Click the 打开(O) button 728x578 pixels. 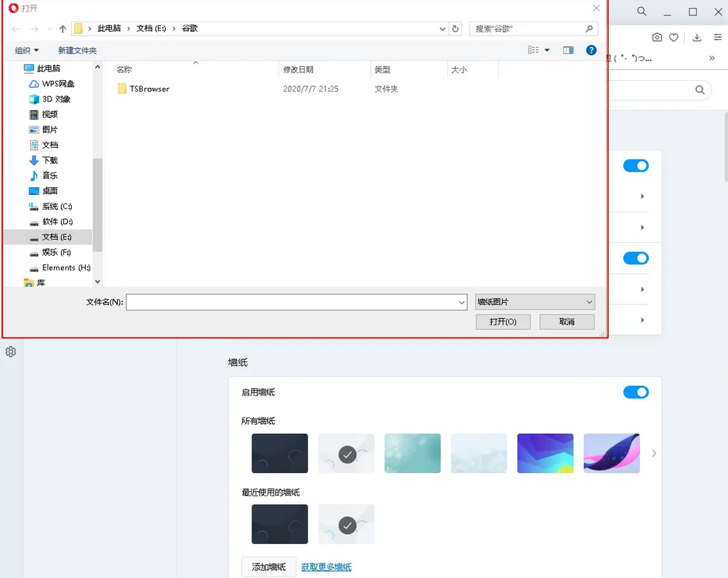[503, 321]
